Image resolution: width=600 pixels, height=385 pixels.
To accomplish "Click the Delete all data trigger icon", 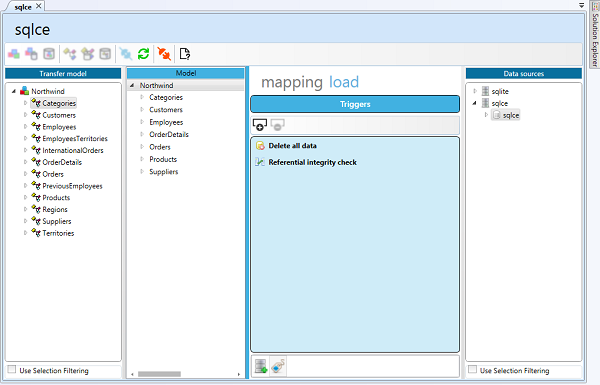I will 260,146.
